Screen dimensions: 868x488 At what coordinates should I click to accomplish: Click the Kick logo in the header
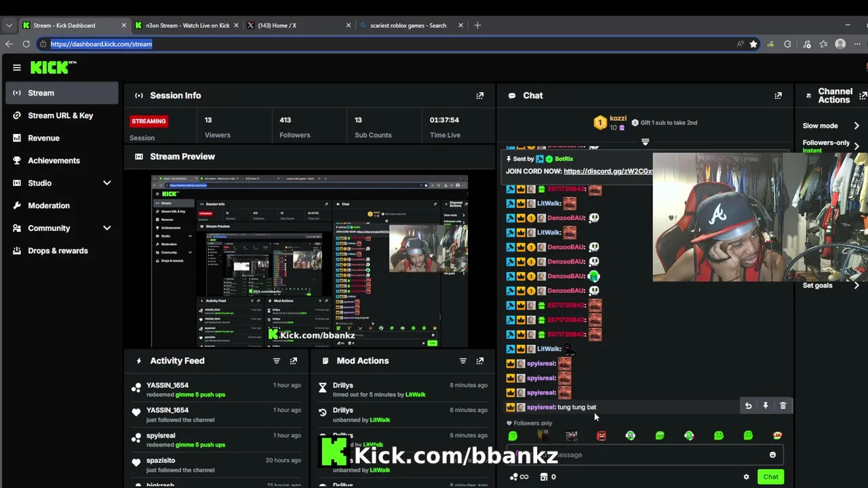pos(53,67)
